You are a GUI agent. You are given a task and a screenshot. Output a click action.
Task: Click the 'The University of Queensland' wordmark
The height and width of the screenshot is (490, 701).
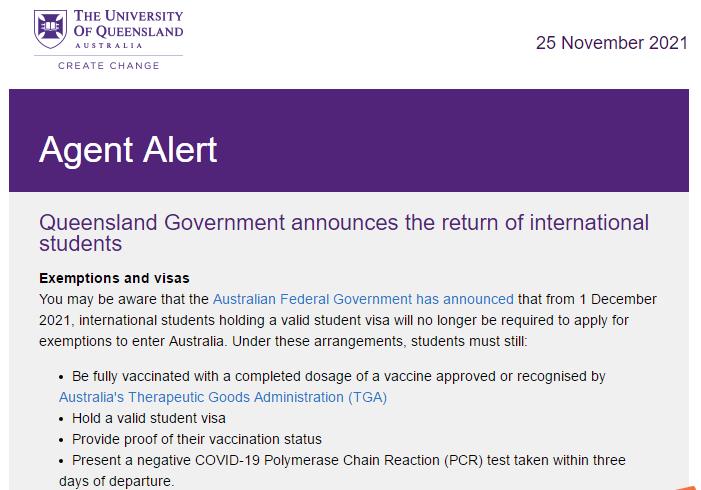coord(129,23)
